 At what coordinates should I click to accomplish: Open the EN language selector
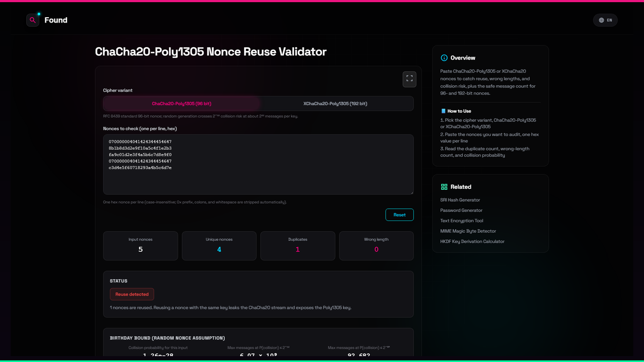605,20
